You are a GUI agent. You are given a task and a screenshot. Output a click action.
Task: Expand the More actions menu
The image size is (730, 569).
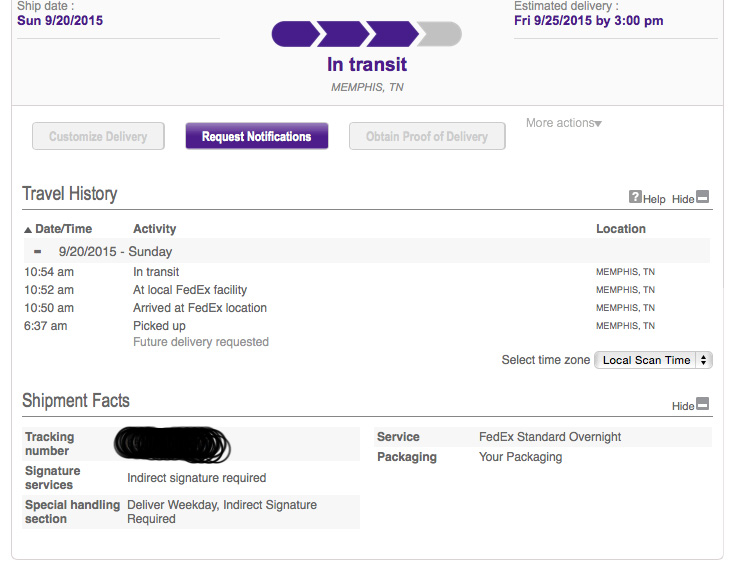[x=564, y=123]
